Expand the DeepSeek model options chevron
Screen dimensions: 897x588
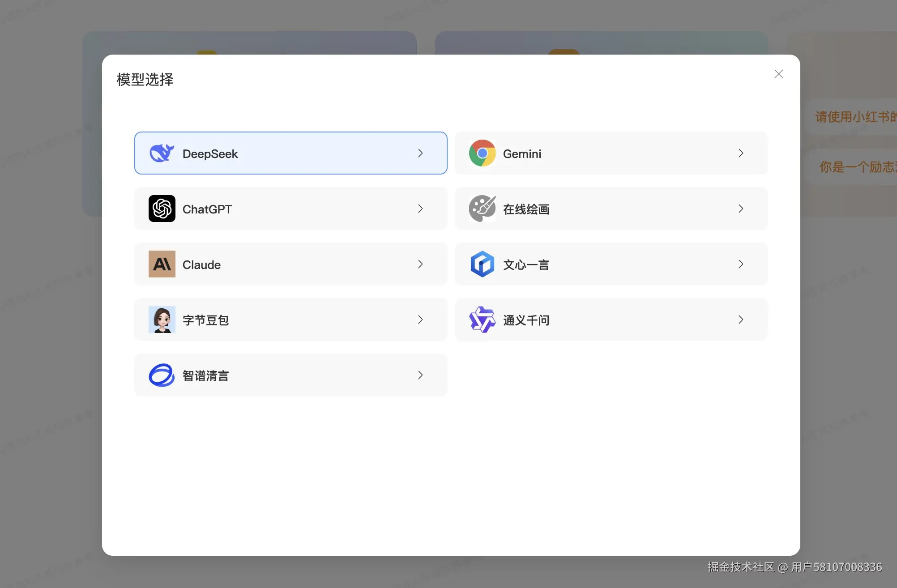pyautogui.click(x=420, y=153)
